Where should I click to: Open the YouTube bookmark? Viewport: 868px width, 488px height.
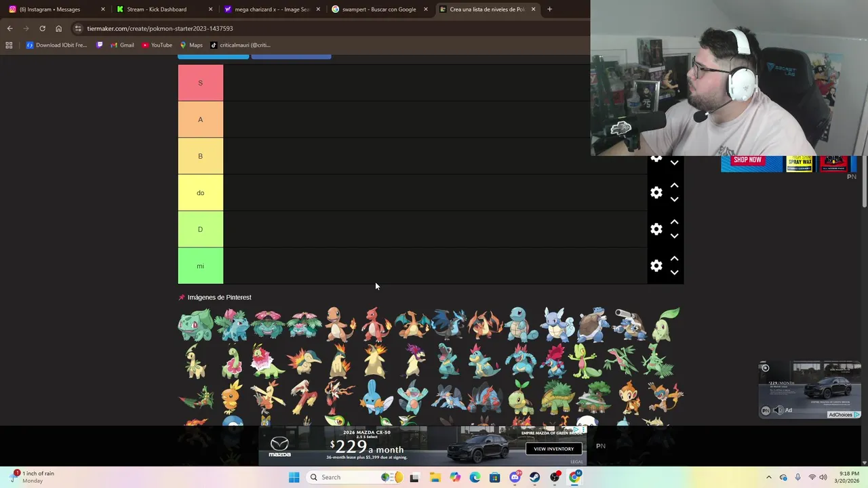point(157,45)
